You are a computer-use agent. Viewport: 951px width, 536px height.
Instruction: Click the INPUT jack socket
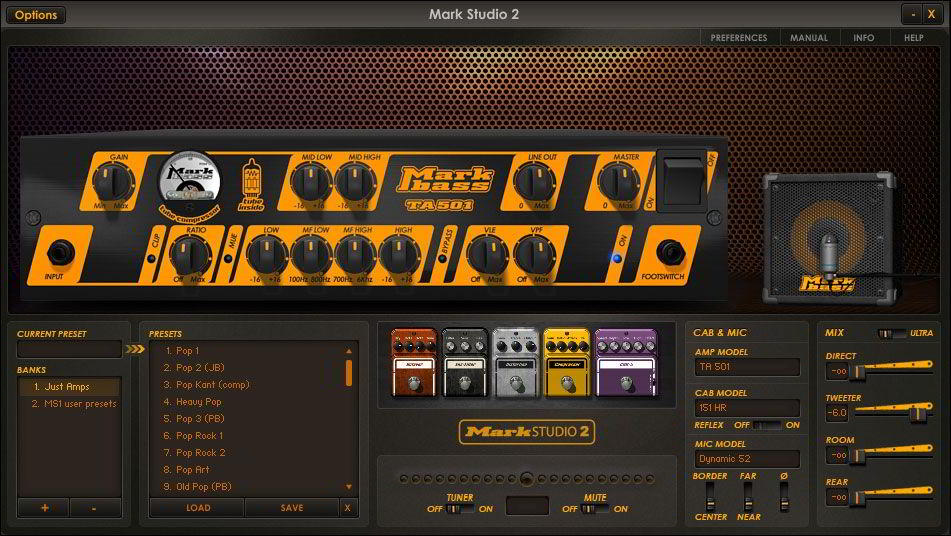tap(60, 253)
